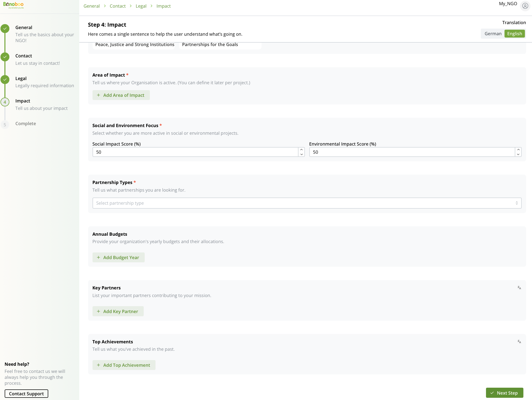
Task: Navigate to Contact via the breadcrumb
Action: pyautogui.click(x=118, y=6)
